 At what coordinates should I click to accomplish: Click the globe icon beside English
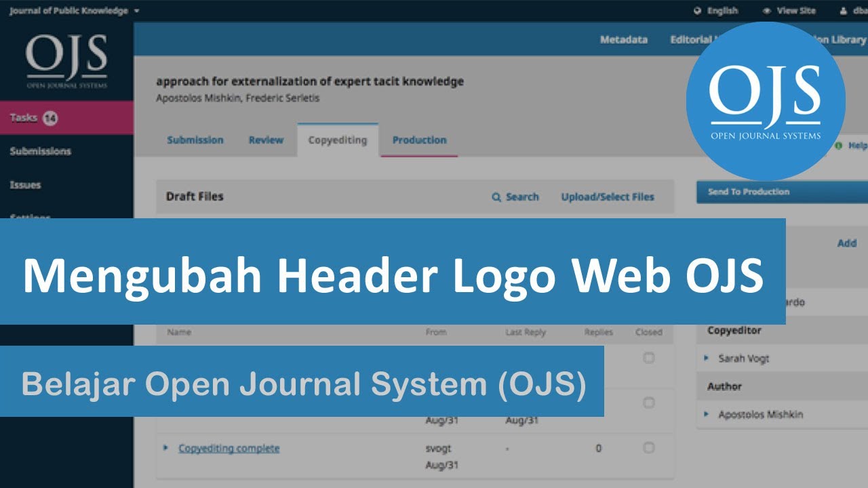pyautogui.click(x=697, y=11)
